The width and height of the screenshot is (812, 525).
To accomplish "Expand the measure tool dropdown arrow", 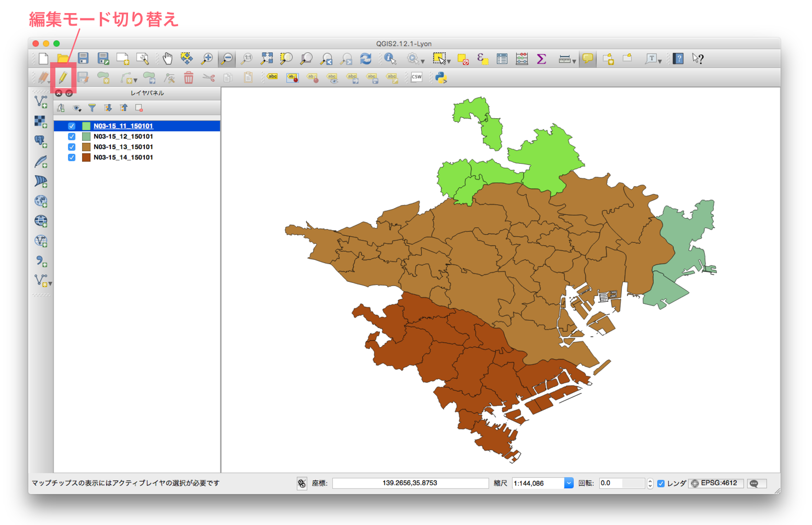I will tap(574, 62).
